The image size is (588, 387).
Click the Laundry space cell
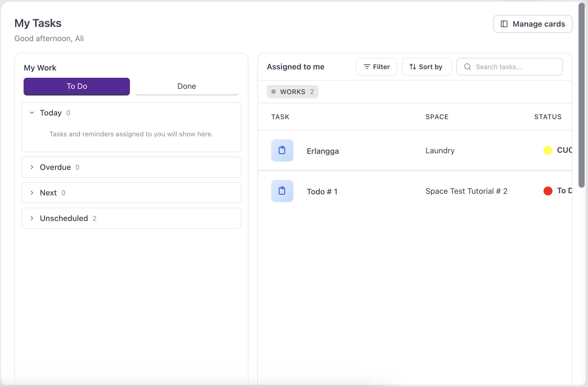tap(440, 150)
